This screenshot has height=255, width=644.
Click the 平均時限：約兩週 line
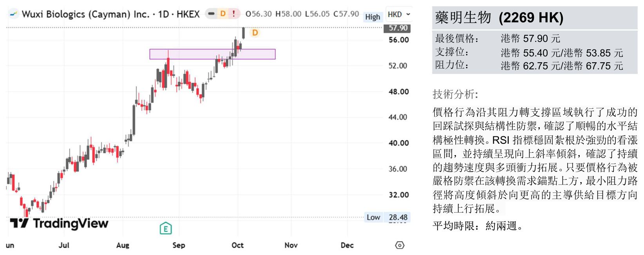tap(478, 226)
